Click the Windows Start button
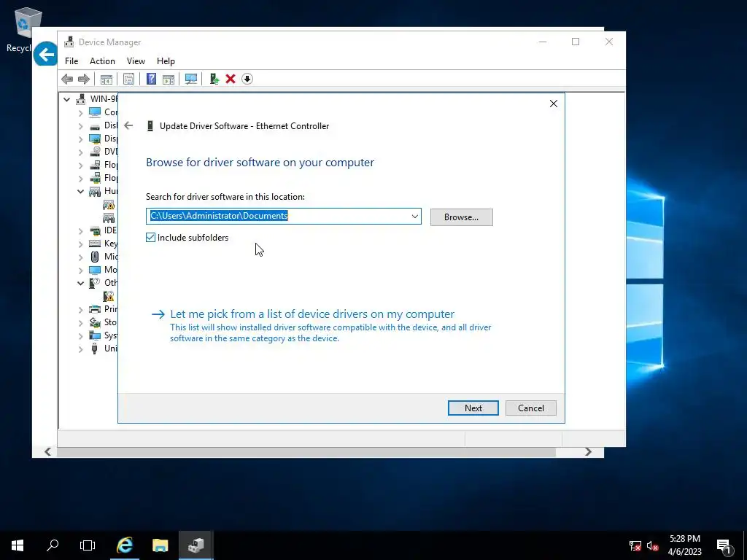This screenshot has height=560, width=747. pyautogui.click(x=18, y=545)
